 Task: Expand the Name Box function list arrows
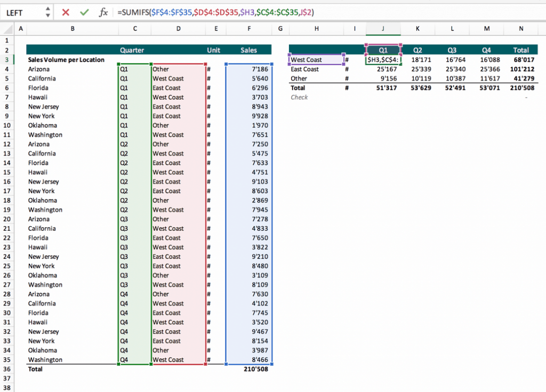click(47, 13)
